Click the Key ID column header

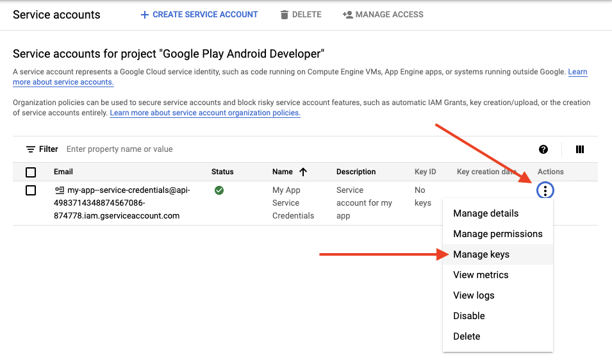tap(425, 172)
